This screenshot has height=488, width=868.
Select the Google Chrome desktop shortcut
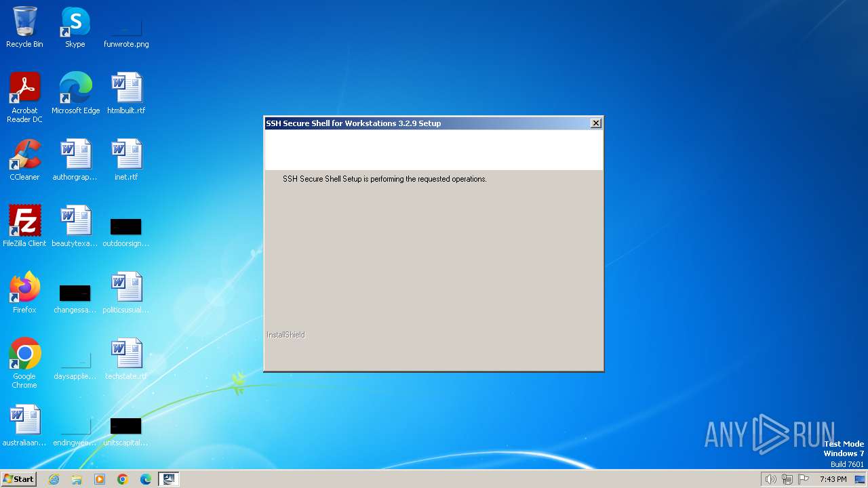pos(24,364)
